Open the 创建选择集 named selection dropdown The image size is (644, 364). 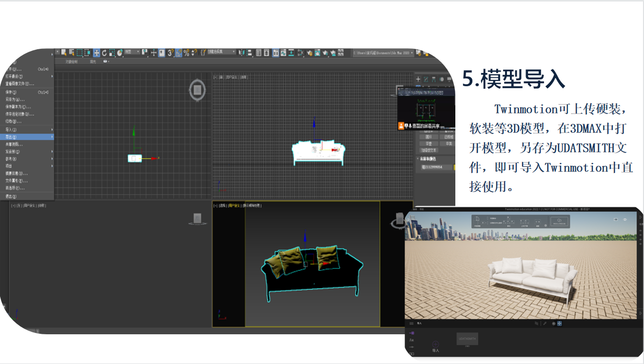(x=222, y=52)
